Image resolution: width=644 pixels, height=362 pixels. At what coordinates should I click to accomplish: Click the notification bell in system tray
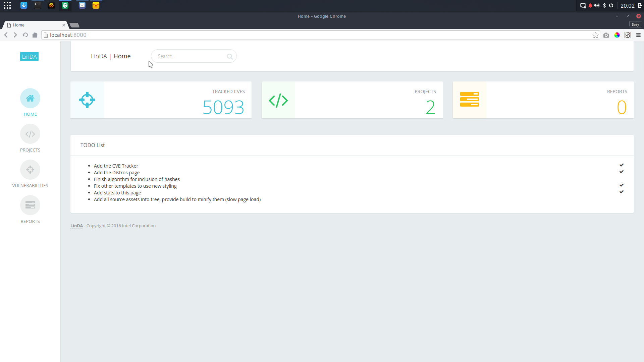pos(590,5)
